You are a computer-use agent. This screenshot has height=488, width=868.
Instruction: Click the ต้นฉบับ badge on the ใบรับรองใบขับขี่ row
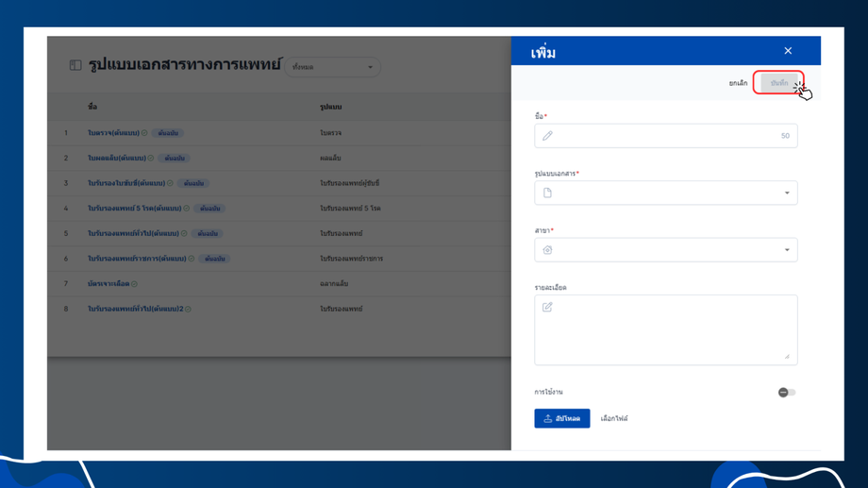click(193, 183)
